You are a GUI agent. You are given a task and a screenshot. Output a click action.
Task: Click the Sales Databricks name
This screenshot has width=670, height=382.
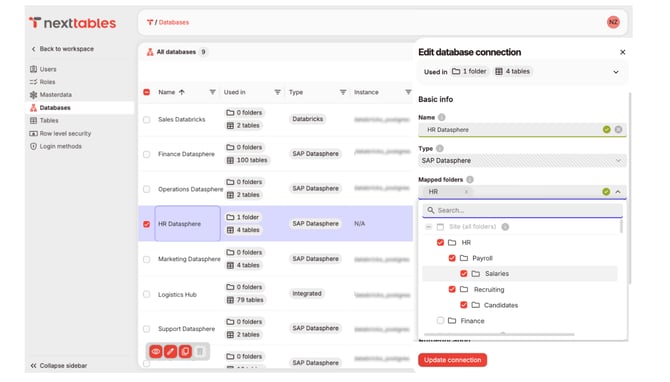tap(182, 119)
